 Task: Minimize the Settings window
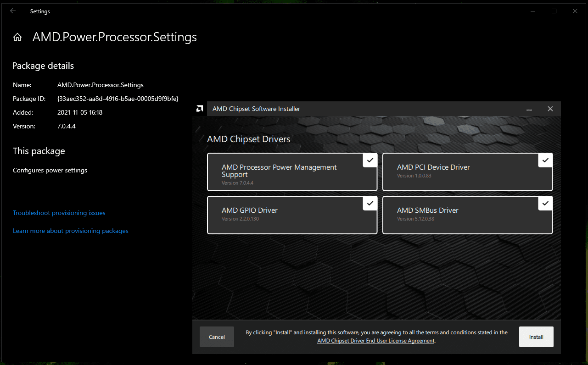coord(533,11)
